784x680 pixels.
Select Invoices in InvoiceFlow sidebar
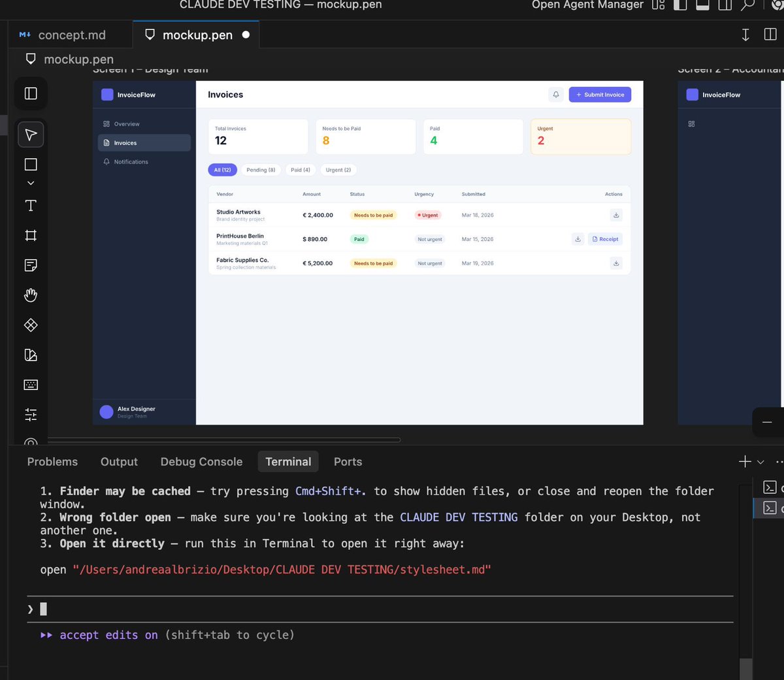[144, 143]
